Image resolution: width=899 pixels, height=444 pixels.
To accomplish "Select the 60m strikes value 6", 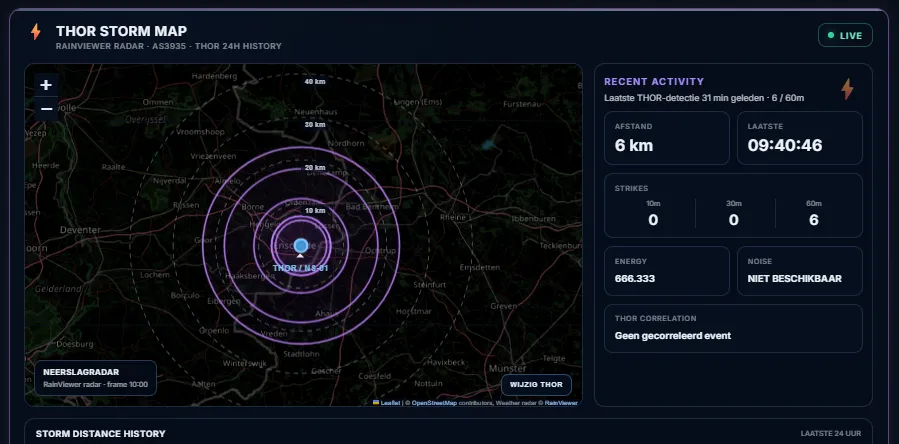I will 814,220.
